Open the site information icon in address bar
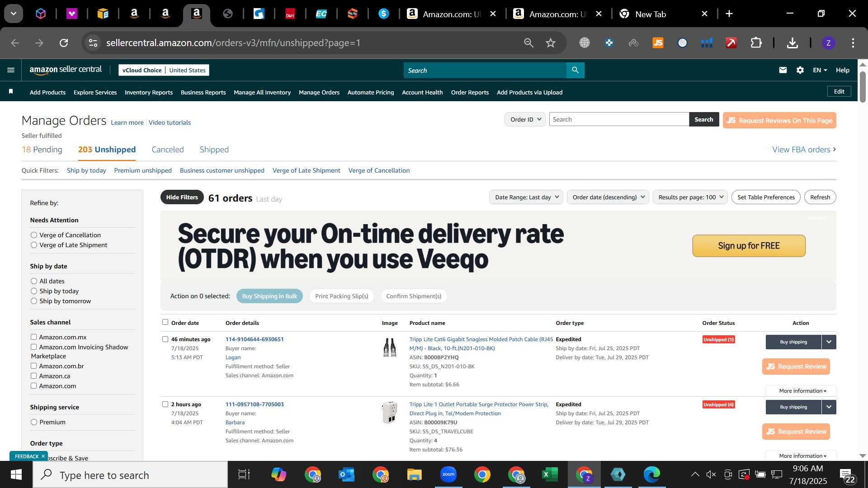Screen dimensions: 868x488 point(93,43)
